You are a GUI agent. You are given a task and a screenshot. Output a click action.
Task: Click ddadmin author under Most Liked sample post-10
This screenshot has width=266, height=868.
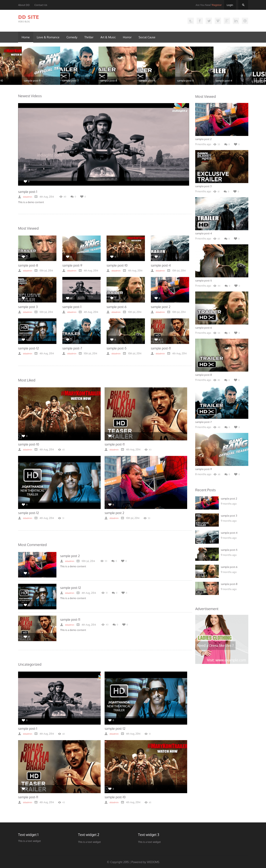coord(28,449)
